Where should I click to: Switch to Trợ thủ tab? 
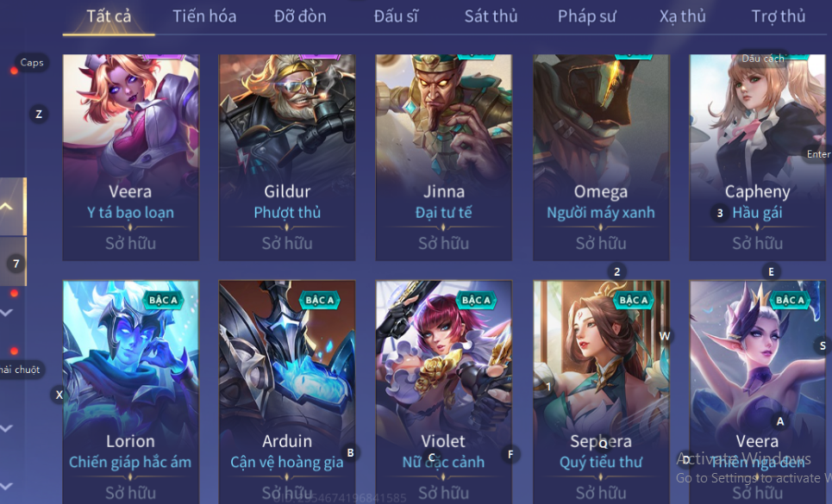point(779,16)
